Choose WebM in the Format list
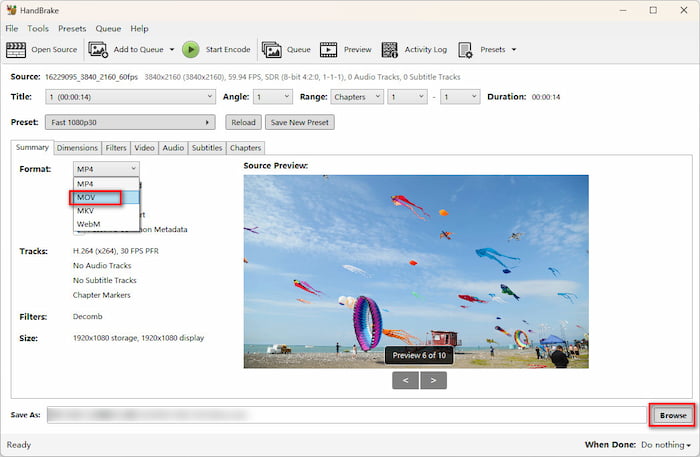 point(106,224)
